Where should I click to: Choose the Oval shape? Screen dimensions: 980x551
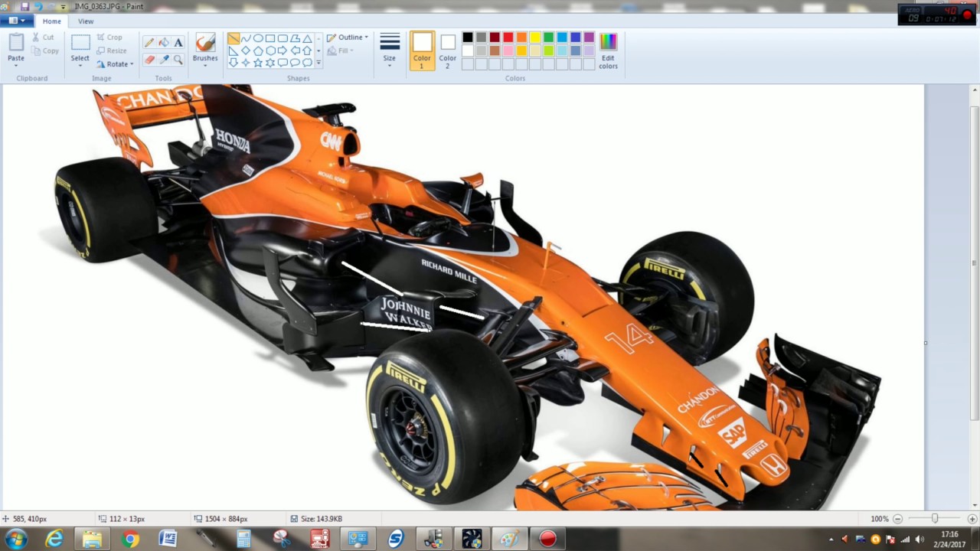tap(258, 38)
